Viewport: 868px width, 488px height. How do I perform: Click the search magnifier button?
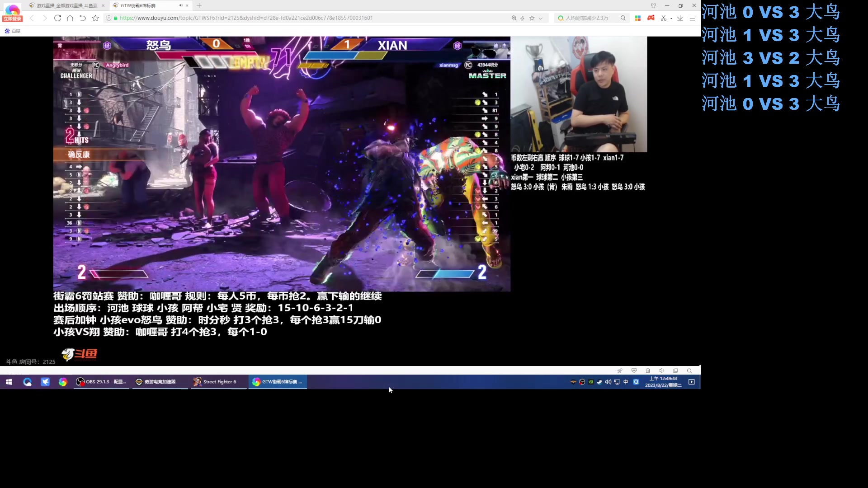coord(623,18)
